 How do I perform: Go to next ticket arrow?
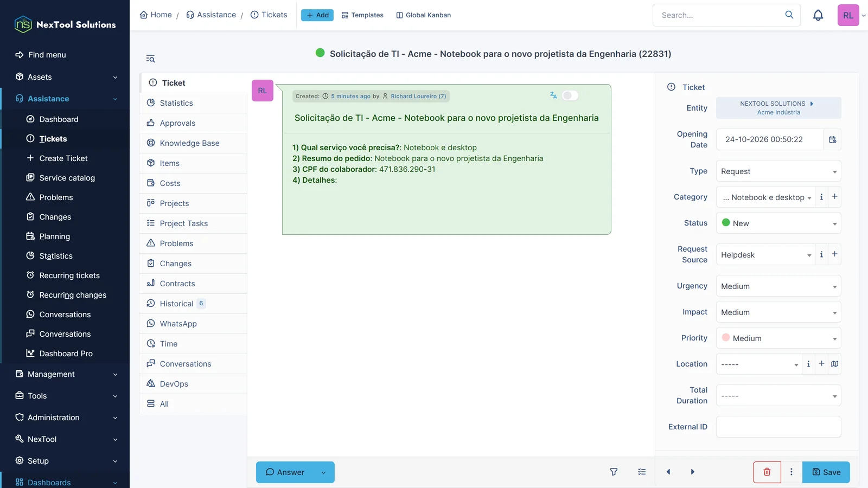pyautogui.click(x=692, y=472)
